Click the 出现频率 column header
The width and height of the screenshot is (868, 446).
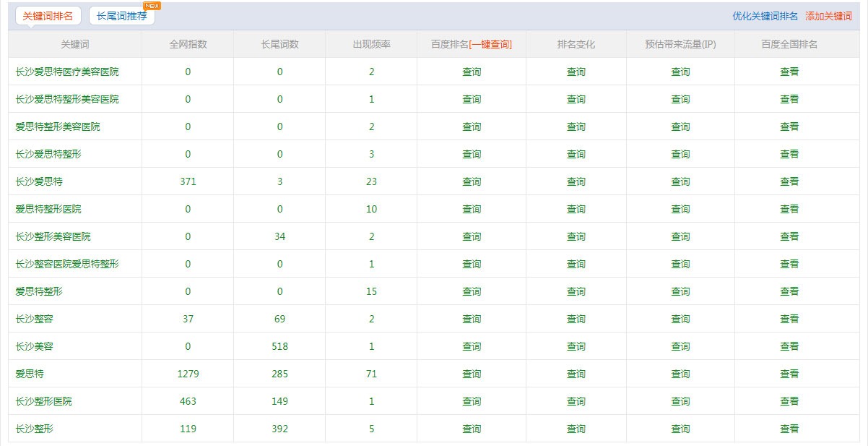pyautogui.click(x=371, y=44)
